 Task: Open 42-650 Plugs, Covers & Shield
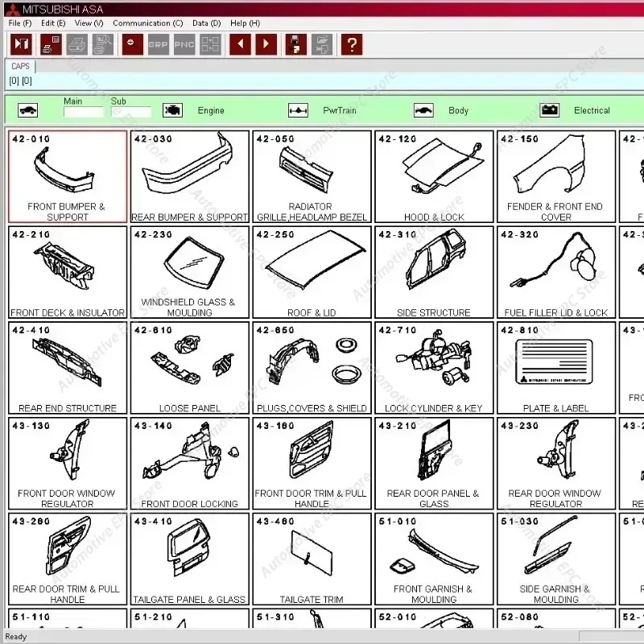point(312,368)
